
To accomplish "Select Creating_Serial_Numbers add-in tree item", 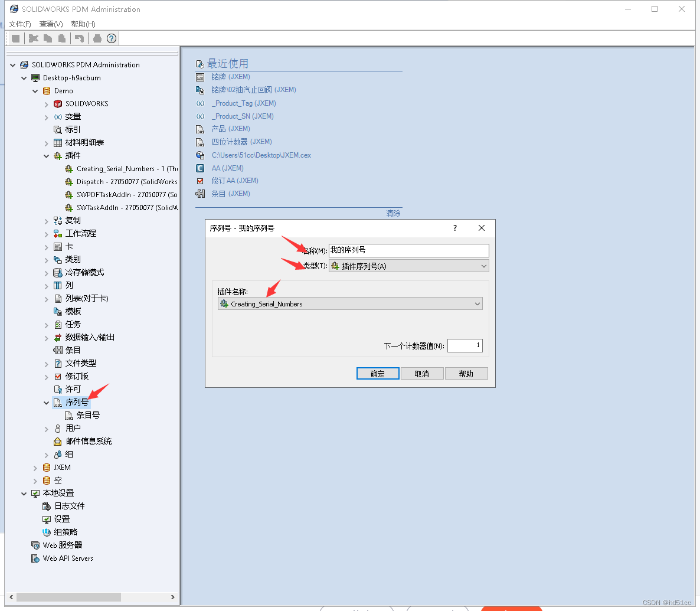I will click(x=127, y=169).
